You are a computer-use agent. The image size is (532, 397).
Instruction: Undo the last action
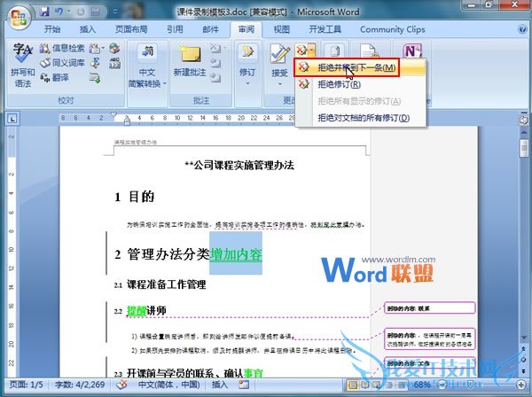click(59, 12)
